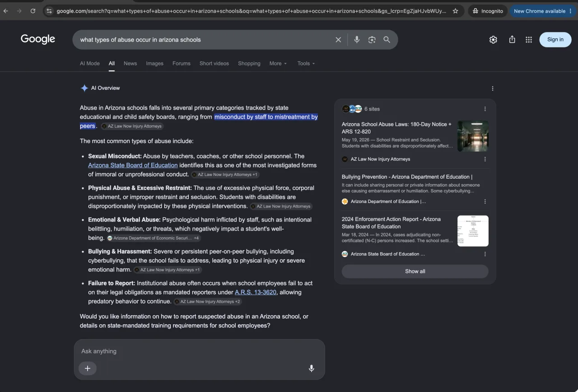The height and width of the screenshot is (392, 578).
Task: Bookmark this page with the star icon
Action: pyautogui.click(x=456, y=11)
